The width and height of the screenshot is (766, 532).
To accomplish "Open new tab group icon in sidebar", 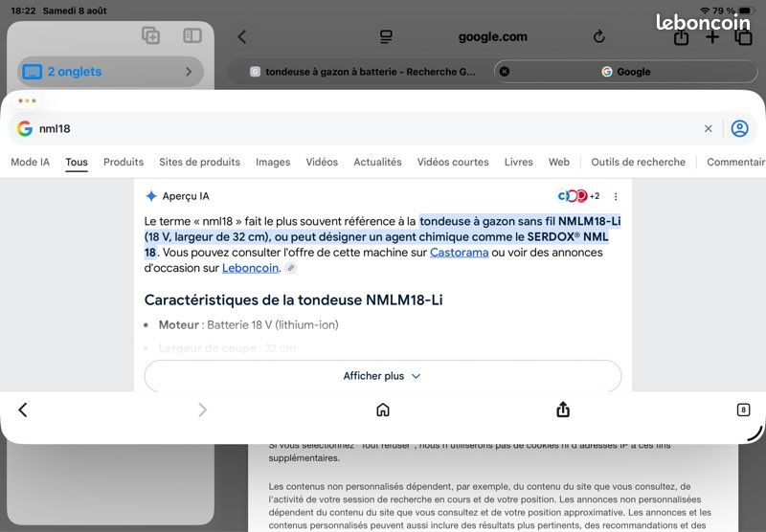I will (150, 35).
